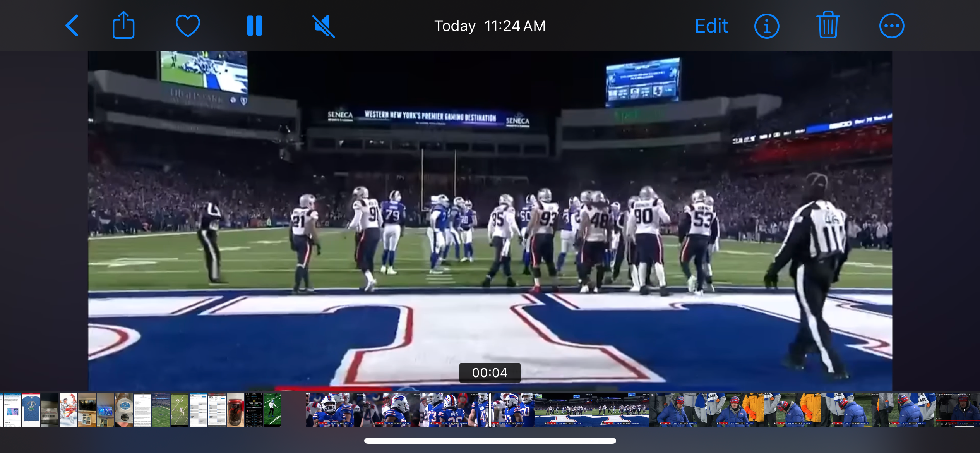
Task: Favorite this video with heart icon
Action: (x=188, y=26)
